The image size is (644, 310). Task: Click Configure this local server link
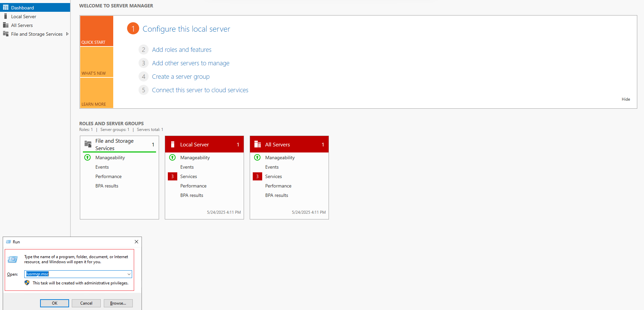pos(186,29)
